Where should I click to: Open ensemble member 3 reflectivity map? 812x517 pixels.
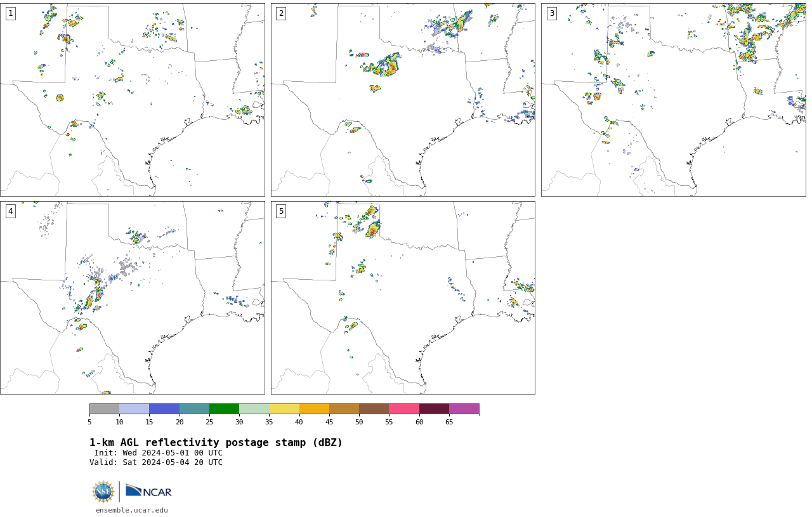pyautogui.click(x=673, y=100)
